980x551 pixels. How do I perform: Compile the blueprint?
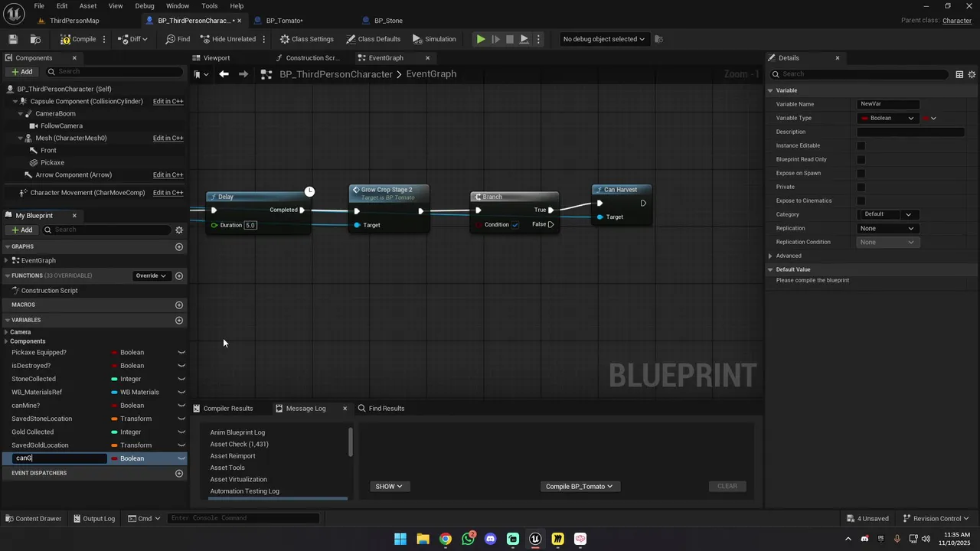click(x=79, y=39)
